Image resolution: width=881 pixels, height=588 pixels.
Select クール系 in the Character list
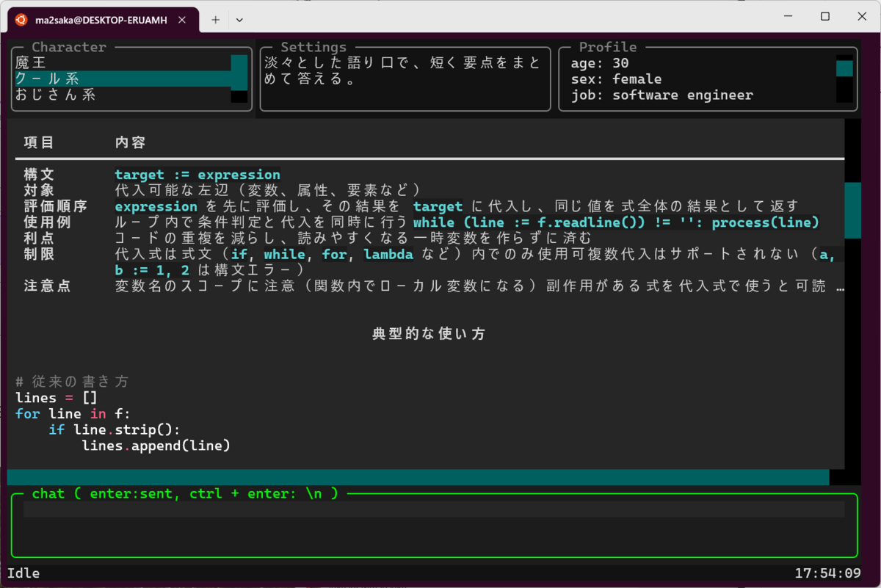(x=123, y=79)
